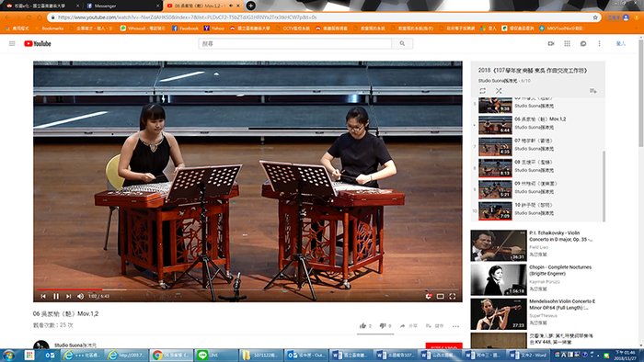The height and width of the screenshot is (362, 644).
Task: Open the upload video camera icon
Action: click(x=551, y=43)
